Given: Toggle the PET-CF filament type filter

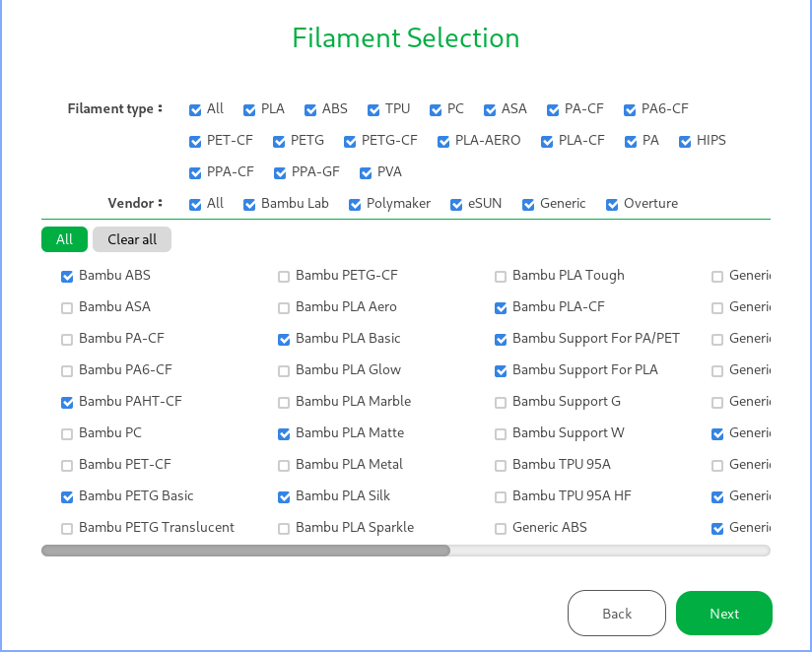Looking at the screenshot, I should click(x=195, y=141).
